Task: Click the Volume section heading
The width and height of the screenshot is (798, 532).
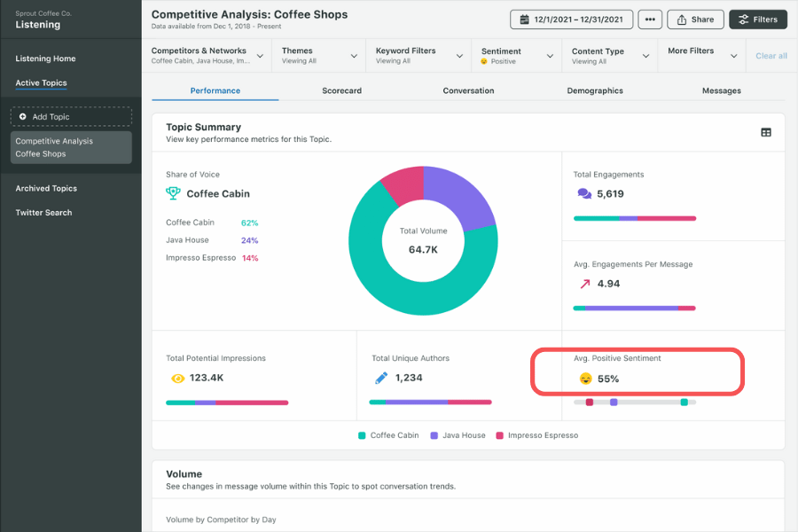Action: click(x=184, y=474)
